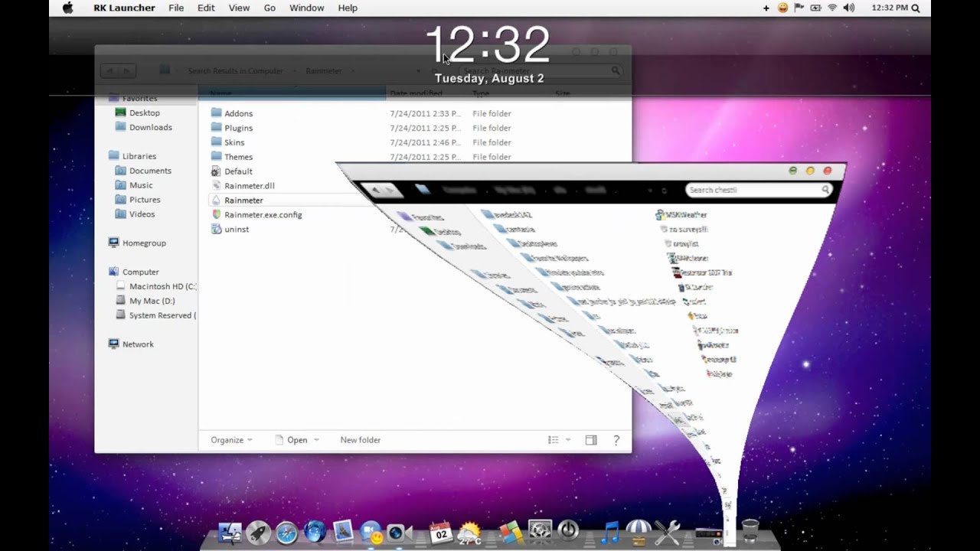Viewport: 980px width, 551px height.
Task: Click the Wi-Fi menu bar icon
Action: point(832,8)
